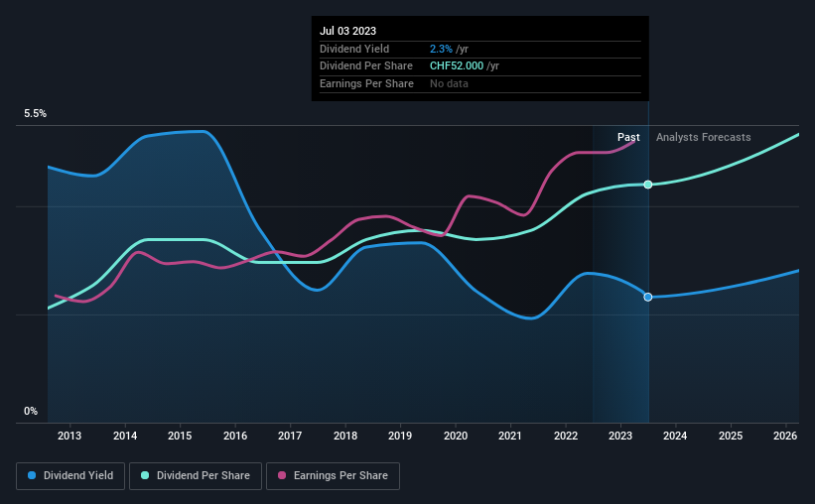Click the 2.3% dividend yield value
This screenshot has height=504, width=815.
(441, 49)
